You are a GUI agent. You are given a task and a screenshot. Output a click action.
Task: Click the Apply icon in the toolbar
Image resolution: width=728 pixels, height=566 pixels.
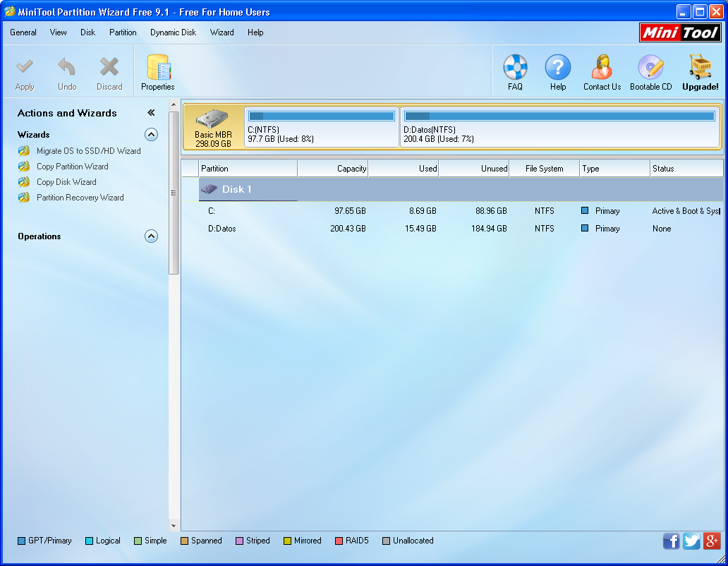coord(25,71)
